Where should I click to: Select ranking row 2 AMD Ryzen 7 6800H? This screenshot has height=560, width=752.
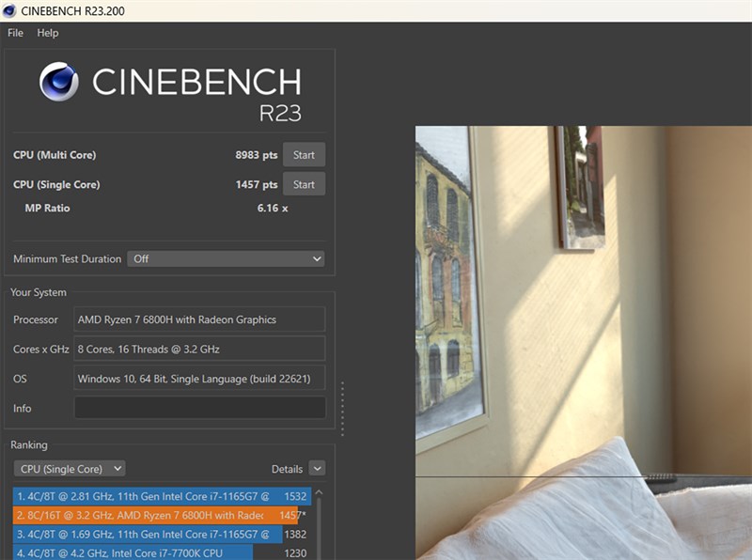click(162, 516)
